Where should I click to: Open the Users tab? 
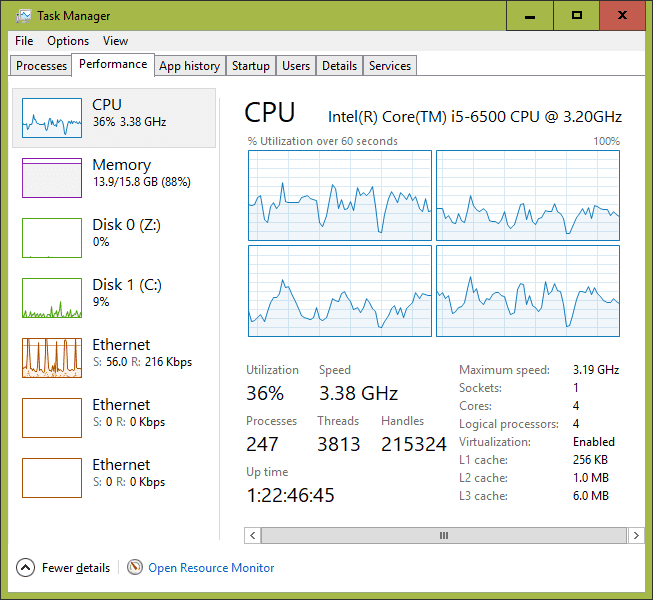[295, 66]
